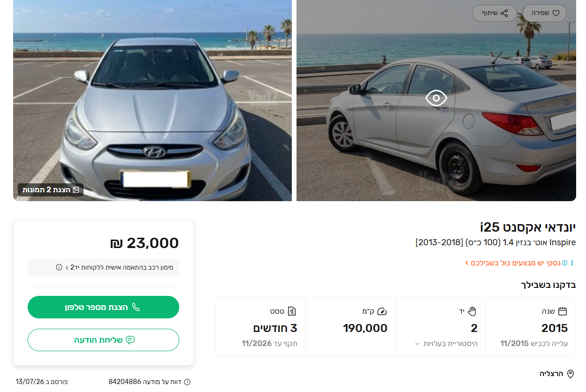The width and height of the screenshot is (586, 392).
Task: Open the front view car photo
Action: [152, 100]
